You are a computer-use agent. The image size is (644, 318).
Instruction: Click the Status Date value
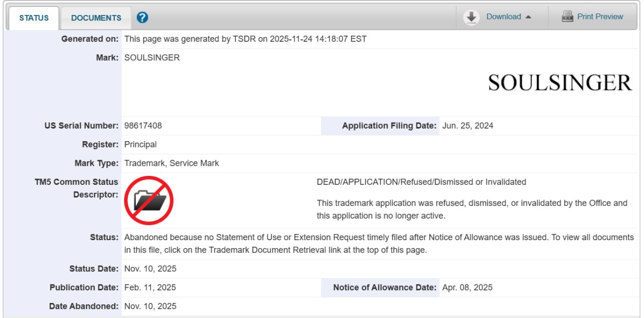150,269
